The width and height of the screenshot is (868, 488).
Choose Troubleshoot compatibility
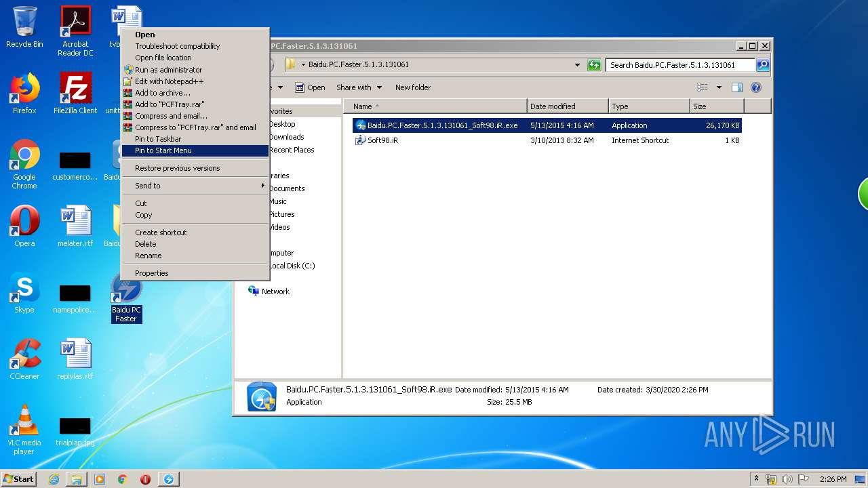point(195,46)
